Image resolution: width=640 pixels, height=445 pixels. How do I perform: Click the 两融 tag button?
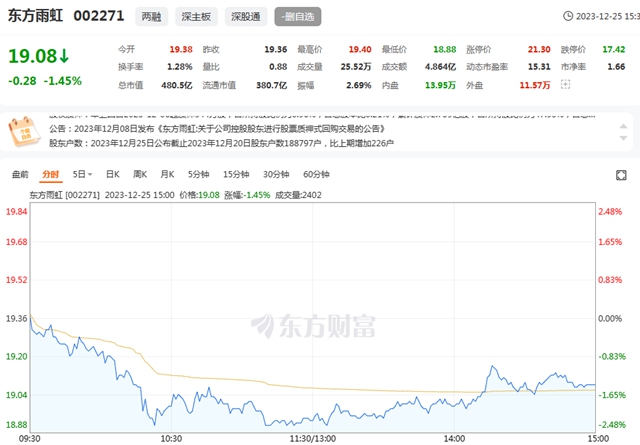click(151, 16)
